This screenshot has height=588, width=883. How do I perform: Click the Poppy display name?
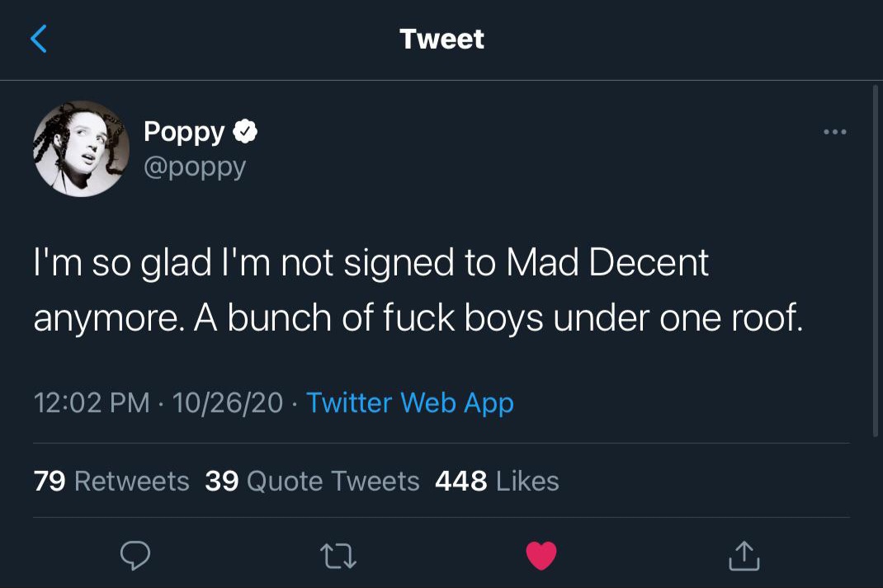coord(184,131)
